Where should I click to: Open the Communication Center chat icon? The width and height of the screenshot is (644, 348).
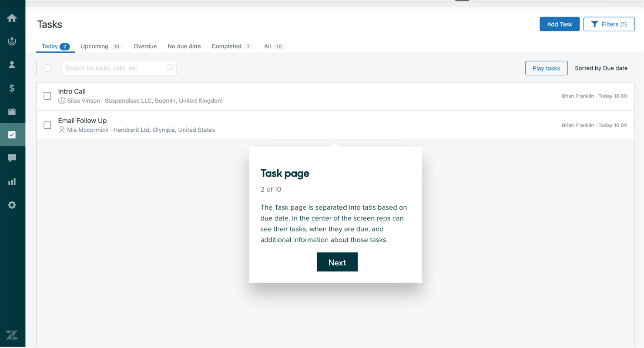[12, 158]
